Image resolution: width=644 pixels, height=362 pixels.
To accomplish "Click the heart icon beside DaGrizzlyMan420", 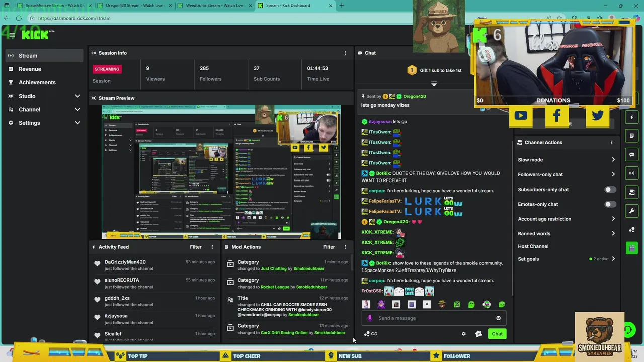I will pos(97,263).
